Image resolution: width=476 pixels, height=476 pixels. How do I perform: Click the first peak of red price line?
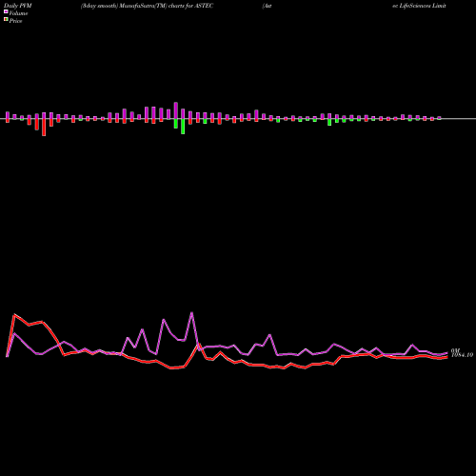tap(14, 315)
